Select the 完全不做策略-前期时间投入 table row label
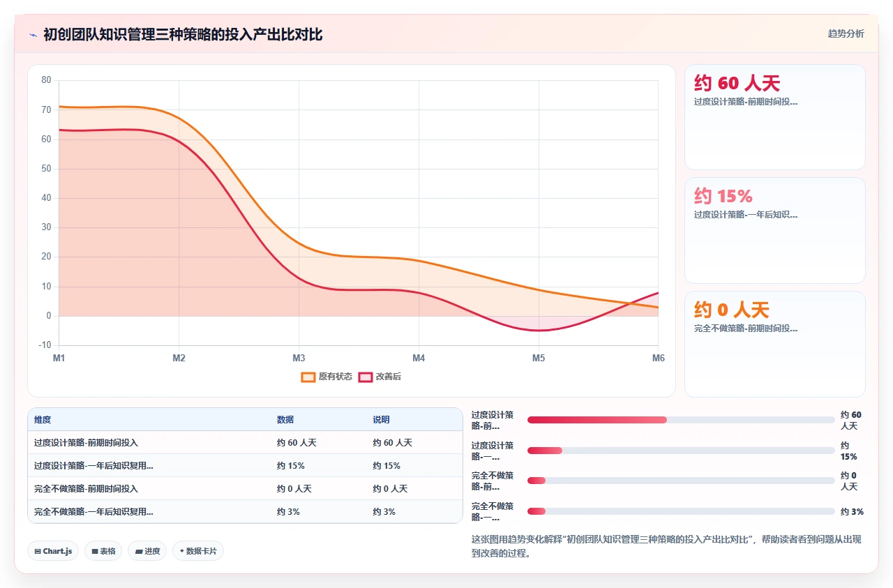The width and height of the screenshot is (893, 588). click(x=86, y=488)
